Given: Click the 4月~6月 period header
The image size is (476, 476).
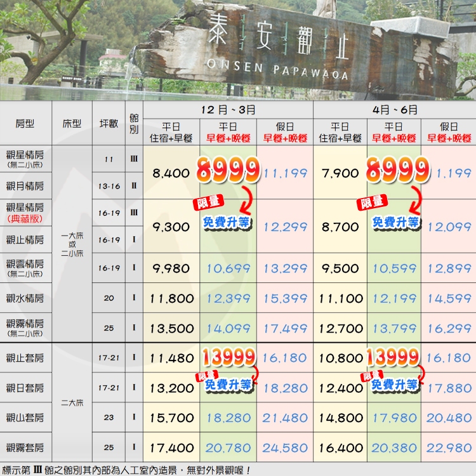Looking at the screenshot, I should coord(395,110).
